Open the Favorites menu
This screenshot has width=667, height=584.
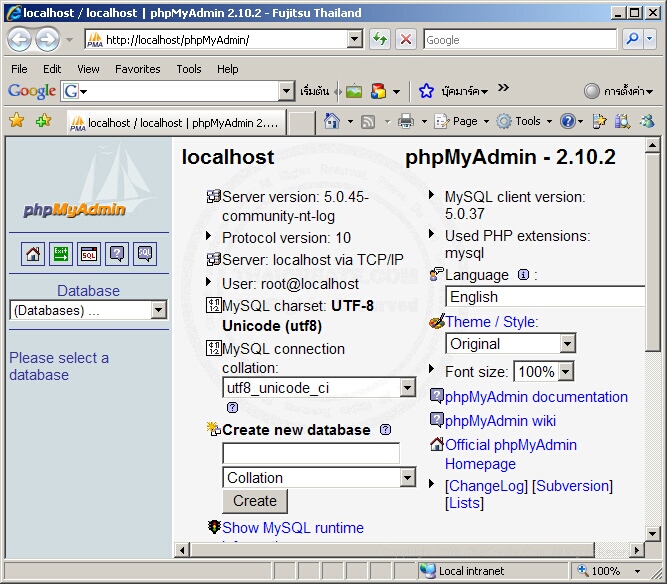click(138, 68)
